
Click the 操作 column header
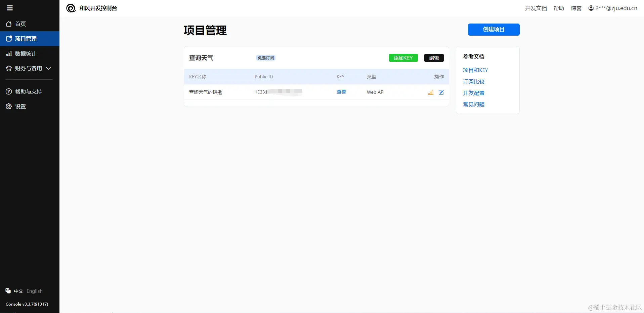point(439,77)
